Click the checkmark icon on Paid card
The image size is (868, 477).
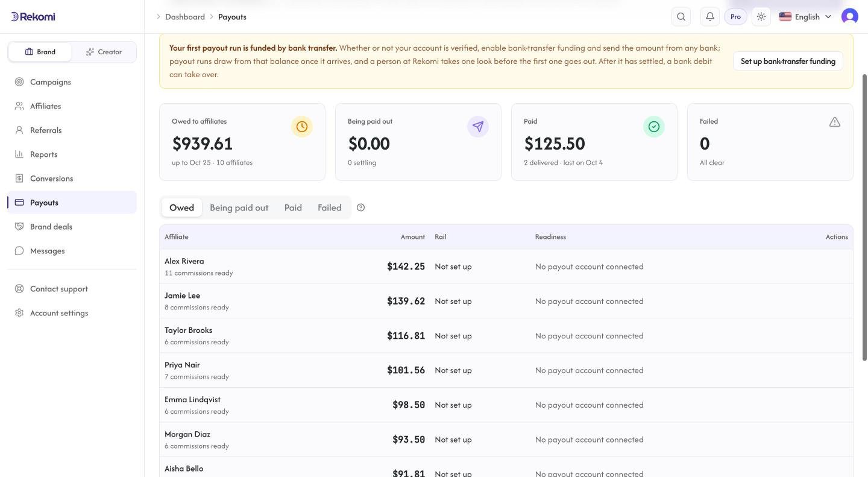click(654, 127)
